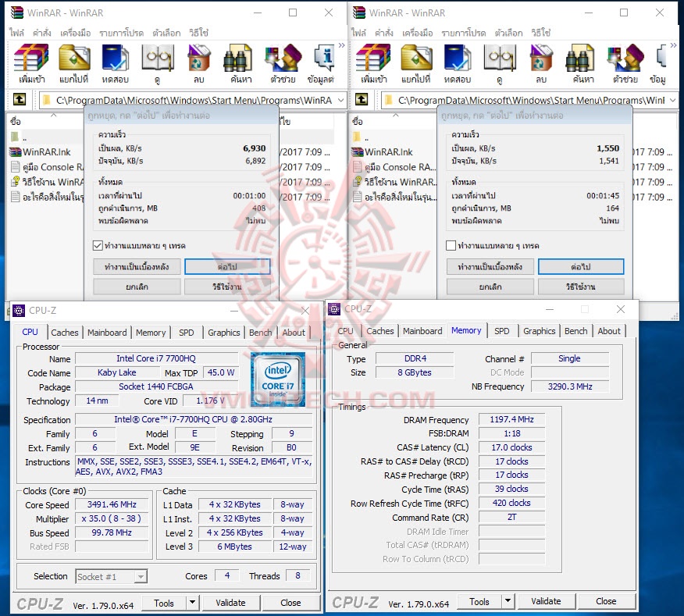
Task: Open the Socket #1 selection dropdown in CPU-Z
Action: pos(141,577)
